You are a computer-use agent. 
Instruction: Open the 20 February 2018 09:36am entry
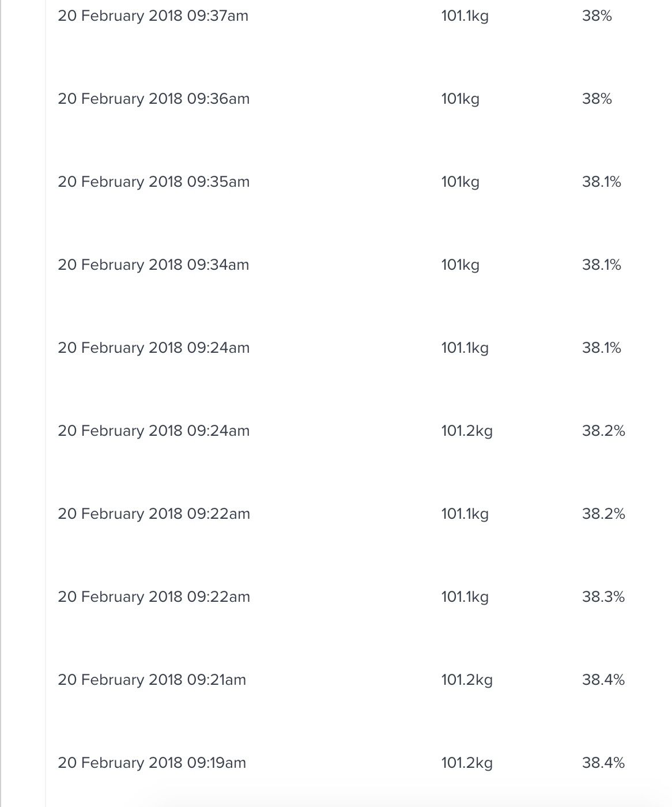[x=153, y=99]
